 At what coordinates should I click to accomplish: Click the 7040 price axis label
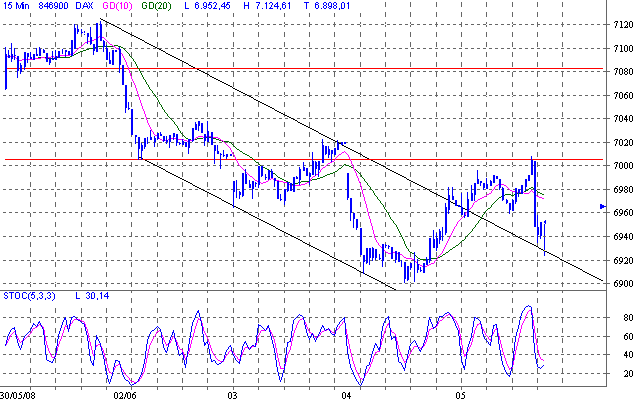click(624, 119)
